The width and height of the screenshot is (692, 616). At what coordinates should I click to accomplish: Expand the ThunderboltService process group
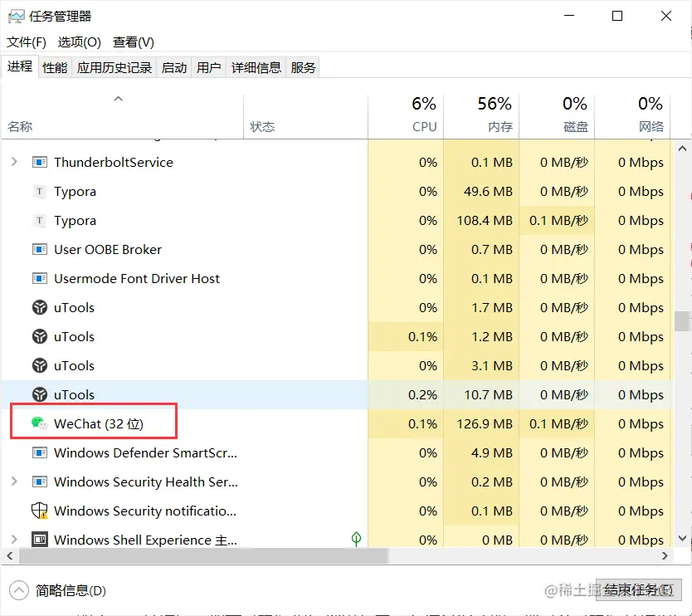point(14,162)
